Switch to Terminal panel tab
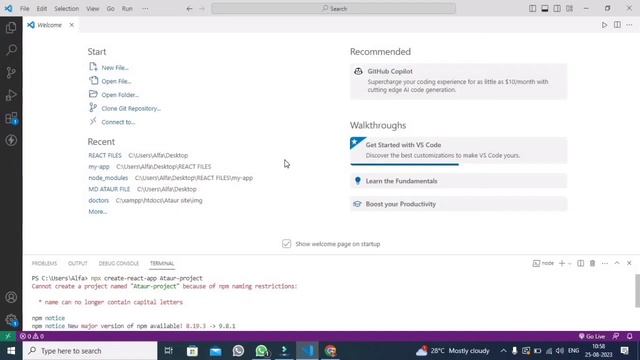Viewport: 640px width, 360px height. (x=162, y=263)
